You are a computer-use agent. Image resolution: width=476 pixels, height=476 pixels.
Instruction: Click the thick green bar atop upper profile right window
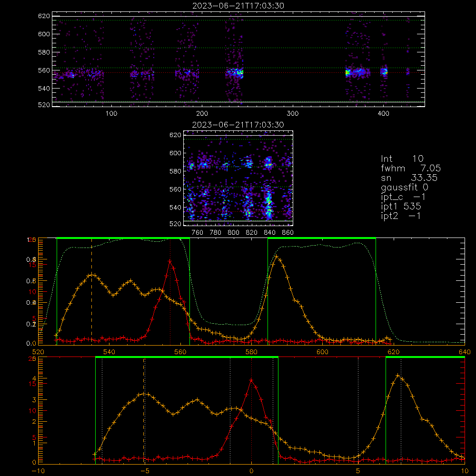tap(322, 238)
